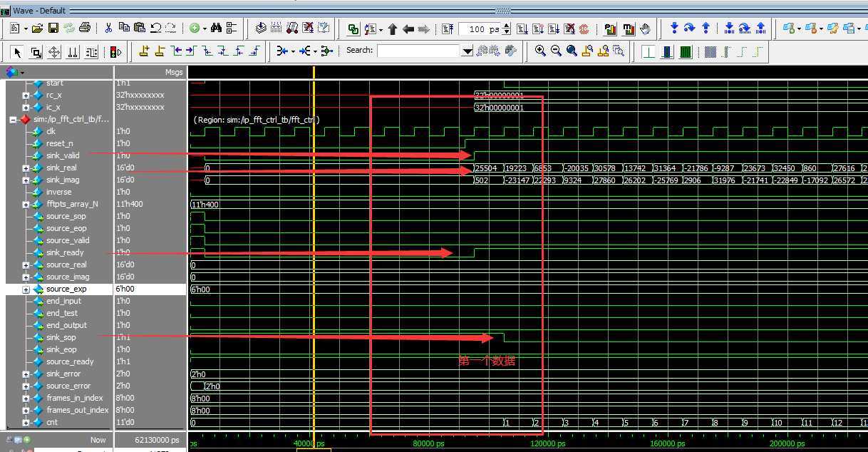Select the sink_sop signal
The height and width of the screenshot is (452, 868).
pyautogui.click(x=61, y=337)
